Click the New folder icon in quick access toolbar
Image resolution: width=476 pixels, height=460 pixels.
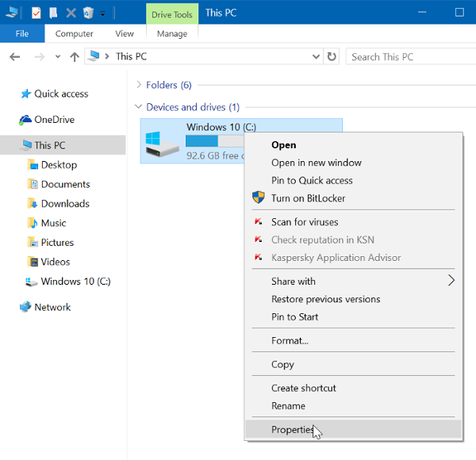53,13
